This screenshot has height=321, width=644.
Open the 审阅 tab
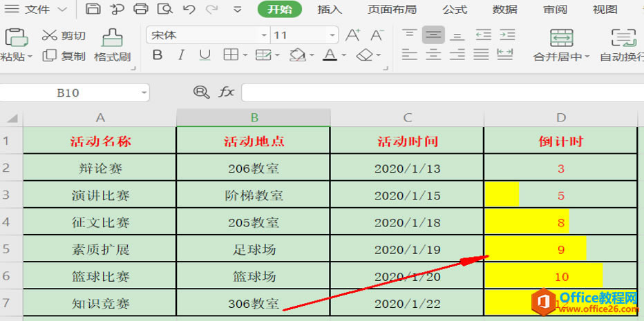[x=555, y=9]
